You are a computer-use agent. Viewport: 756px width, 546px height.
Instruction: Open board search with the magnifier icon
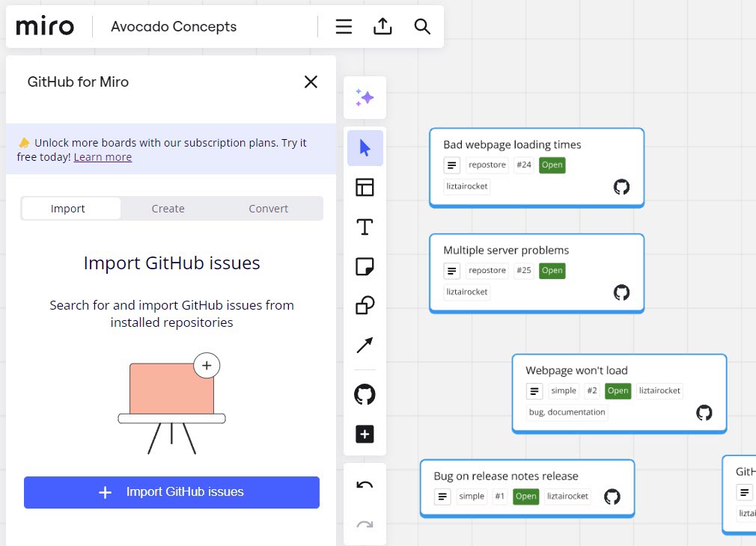(422, 26)
